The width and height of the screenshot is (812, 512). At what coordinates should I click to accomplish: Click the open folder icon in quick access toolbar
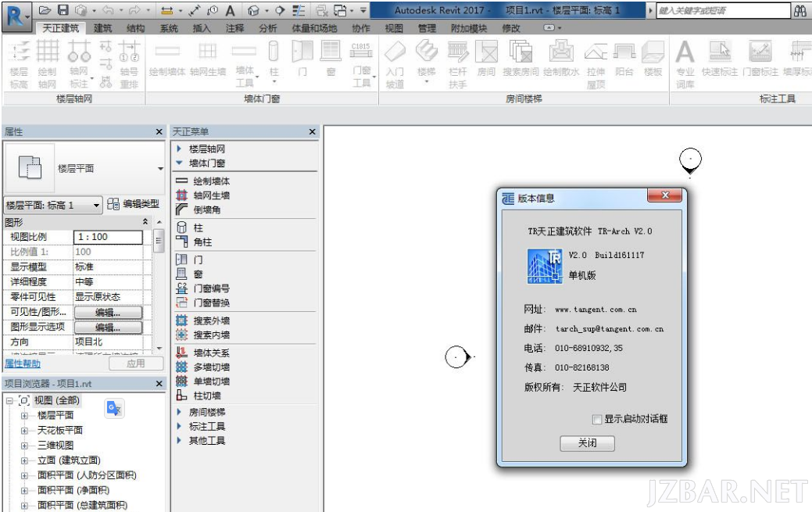click(45, 10)
